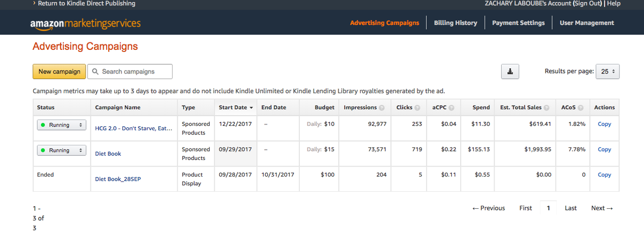Jump to the First page
The image size is (644, 242).
point(526,208)
